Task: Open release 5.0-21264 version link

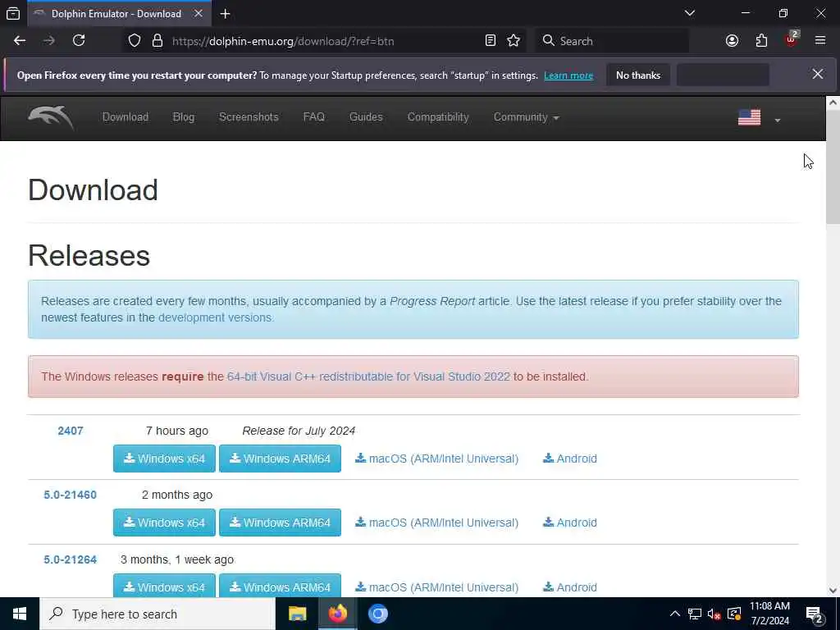Action: pyautogui.click(x=71, y=559)
